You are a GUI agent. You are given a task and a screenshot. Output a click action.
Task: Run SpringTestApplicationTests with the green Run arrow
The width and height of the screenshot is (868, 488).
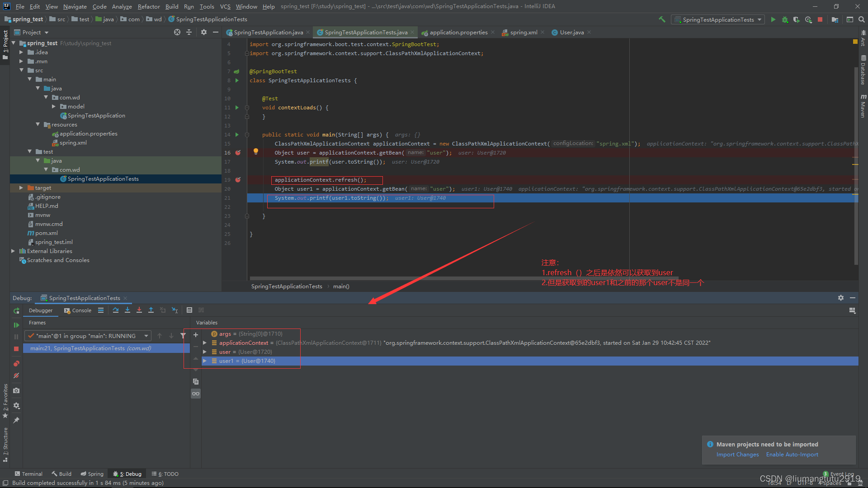coord(773,19)
